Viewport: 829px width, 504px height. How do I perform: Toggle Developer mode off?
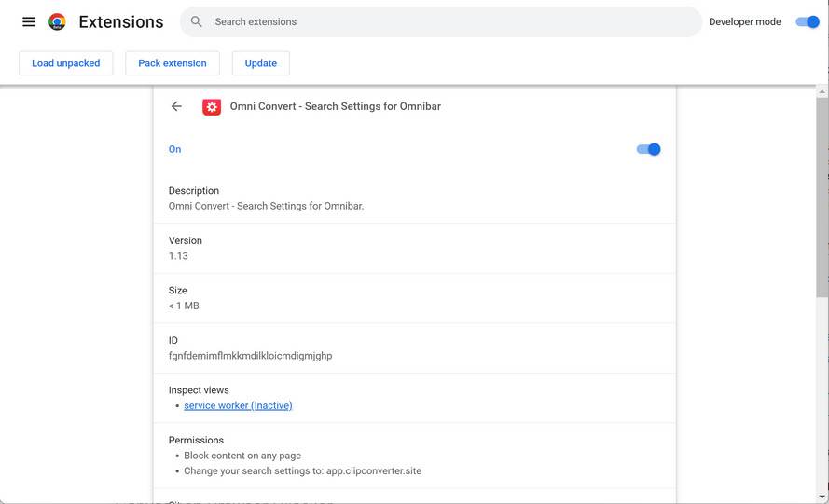tap(808, 21)
